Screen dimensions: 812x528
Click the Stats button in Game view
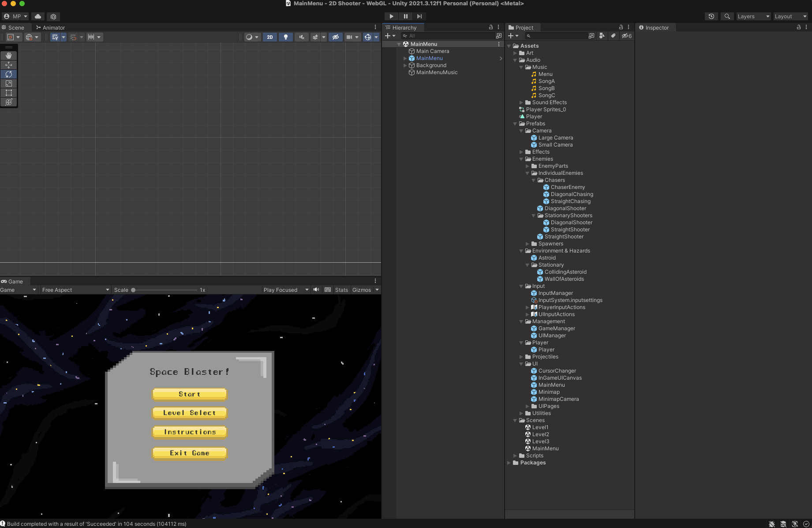[341, 290]
